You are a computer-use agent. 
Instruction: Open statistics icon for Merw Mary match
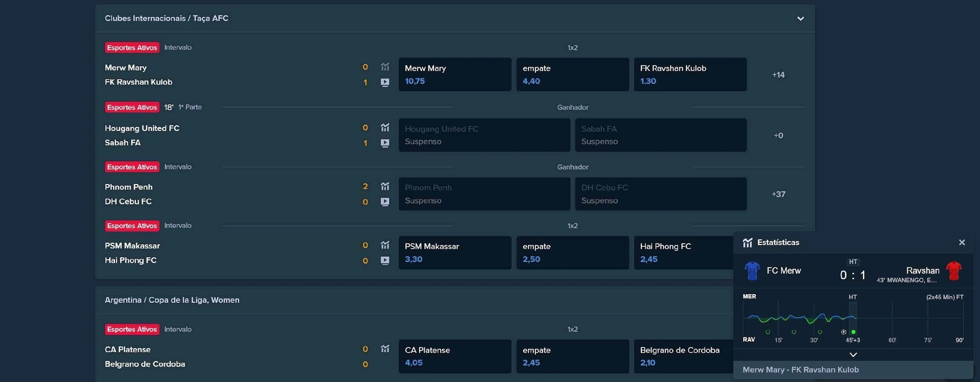(385, 67)
